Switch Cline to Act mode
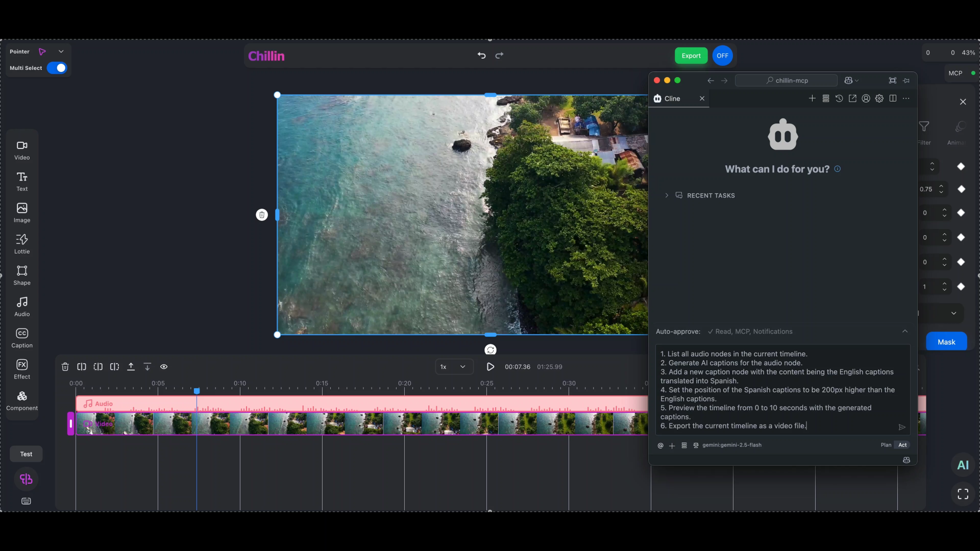Viewport: 980px width, 551px height. tap(902, 445)
